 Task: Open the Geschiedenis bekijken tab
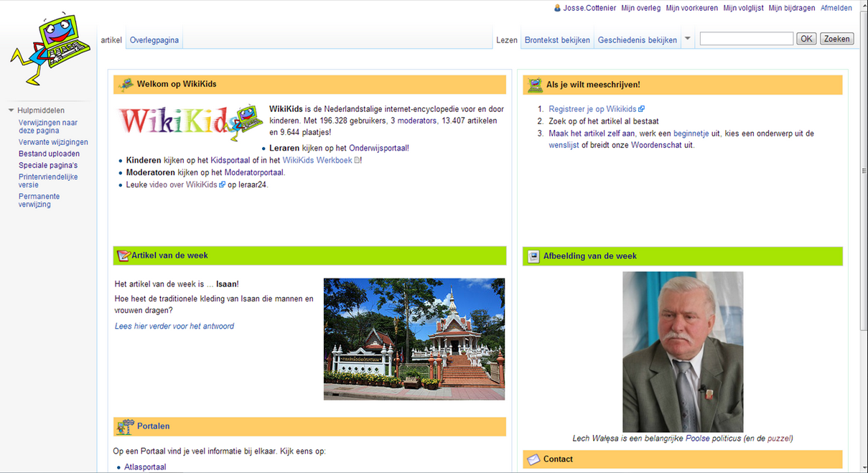[638, 40]
